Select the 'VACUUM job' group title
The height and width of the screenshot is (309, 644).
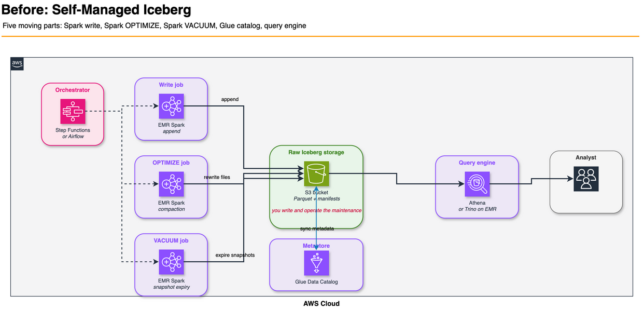coord(171,240)
